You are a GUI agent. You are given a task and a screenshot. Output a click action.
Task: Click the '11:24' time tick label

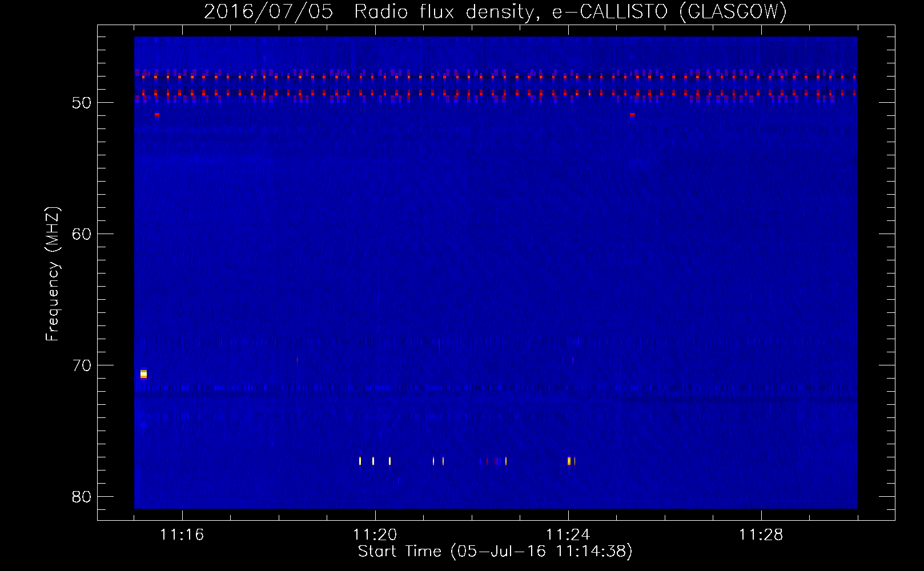point(568,535)
